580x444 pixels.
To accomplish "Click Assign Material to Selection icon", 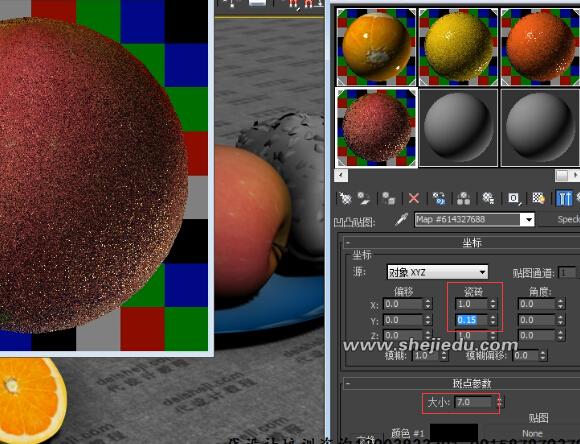I will [x=388, y=199].
